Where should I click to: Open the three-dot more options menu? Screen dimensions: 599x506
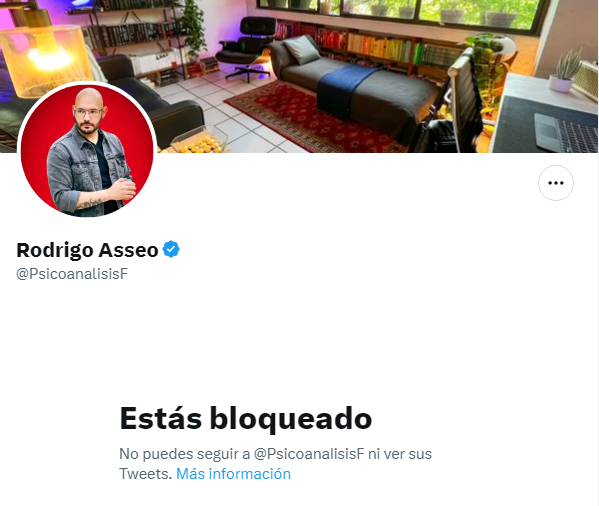click(x=555, y=183)
